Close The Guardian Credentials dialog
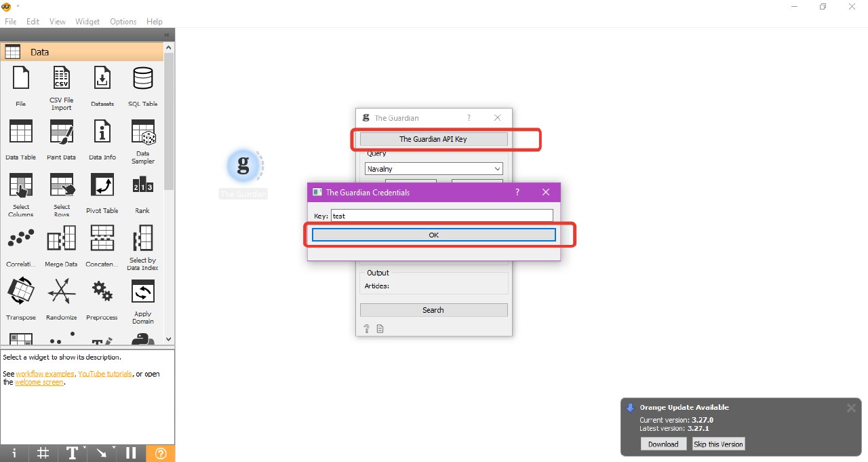The height and width of the screenshot is (462, 868). coord(546,192)
